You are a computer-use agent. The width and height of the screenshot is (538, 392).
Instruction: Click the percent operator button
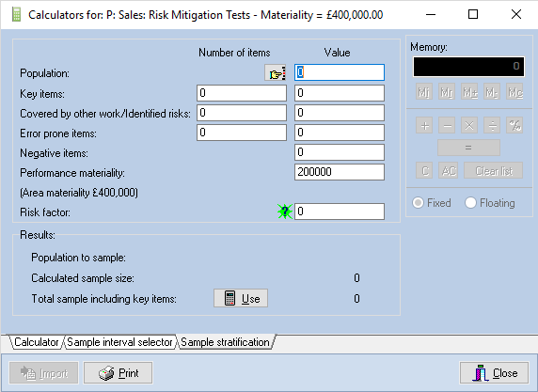pos(514,126)
